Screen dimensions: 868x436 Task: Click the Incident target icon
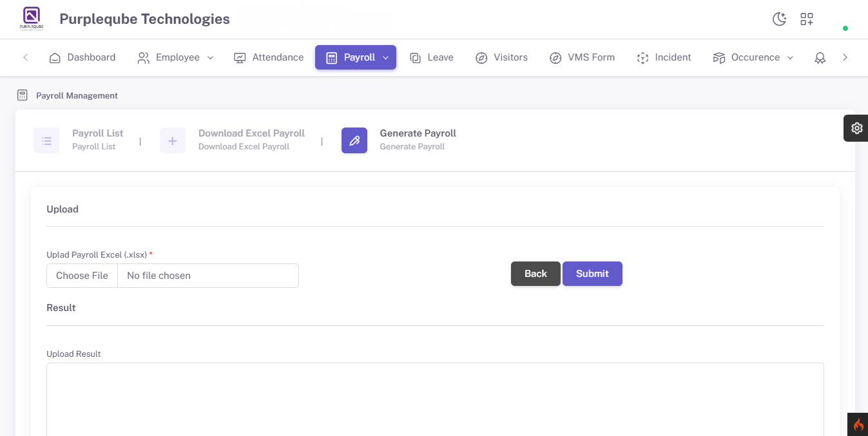(x=642, y=58)
